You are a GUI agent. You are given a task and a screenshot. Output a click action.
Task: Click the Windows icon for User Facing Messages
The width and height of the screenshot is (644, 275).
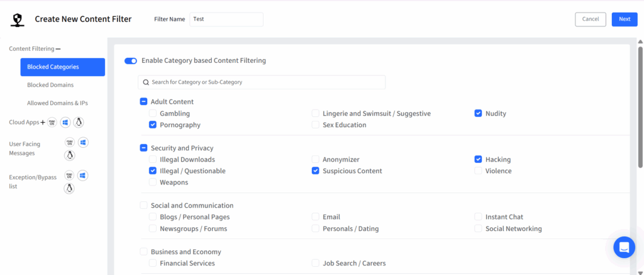[x=82, y=143]
